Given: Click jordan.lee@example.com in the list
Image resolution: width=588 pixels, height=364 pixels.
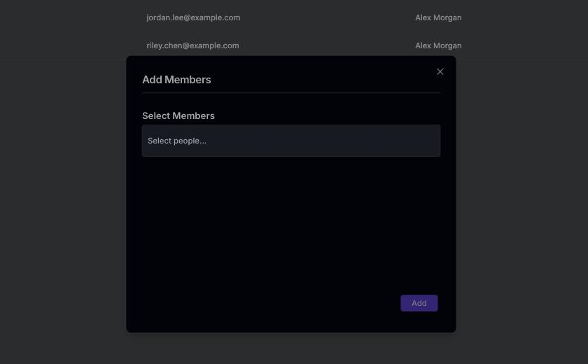Looking at the screenshot, I should (x=193, y=17).
